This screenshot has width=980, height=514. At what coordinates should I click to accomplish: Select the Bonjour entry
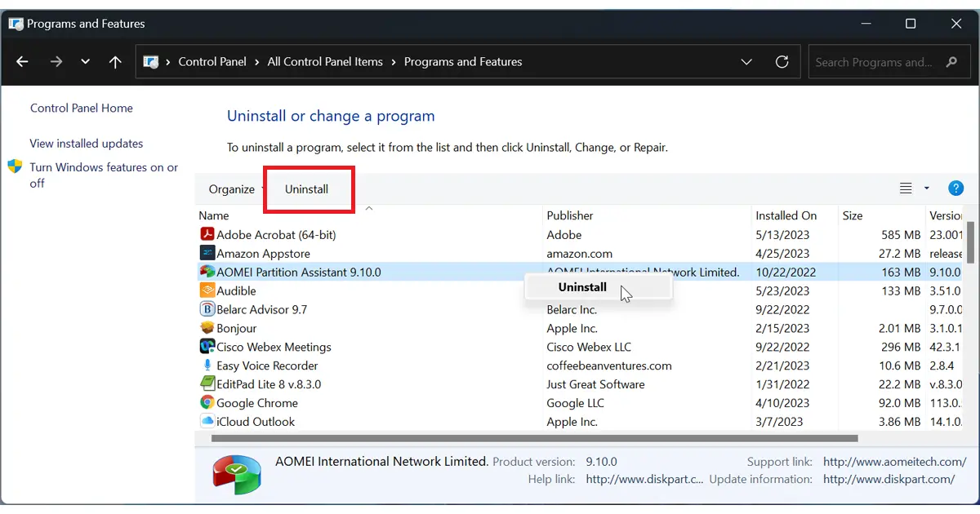(236, 328)
